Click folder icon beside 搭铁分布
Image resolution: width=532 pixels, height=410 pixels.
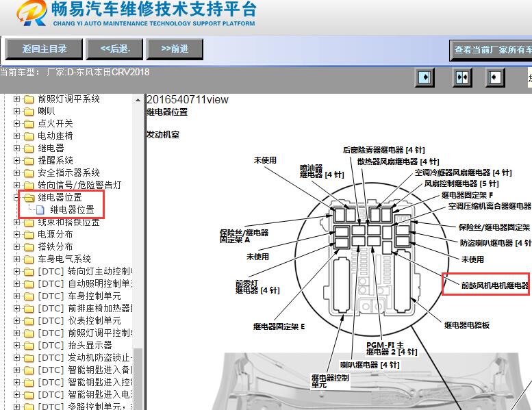pos(29,247)
